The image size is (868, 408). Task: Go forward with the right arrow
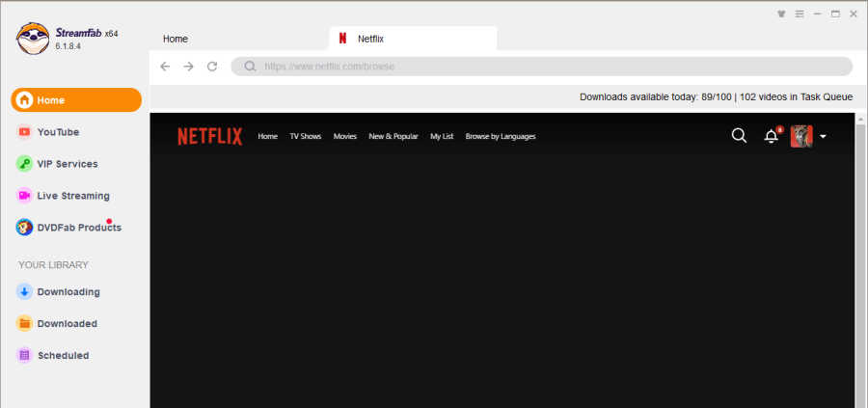(x=189, y=67)
